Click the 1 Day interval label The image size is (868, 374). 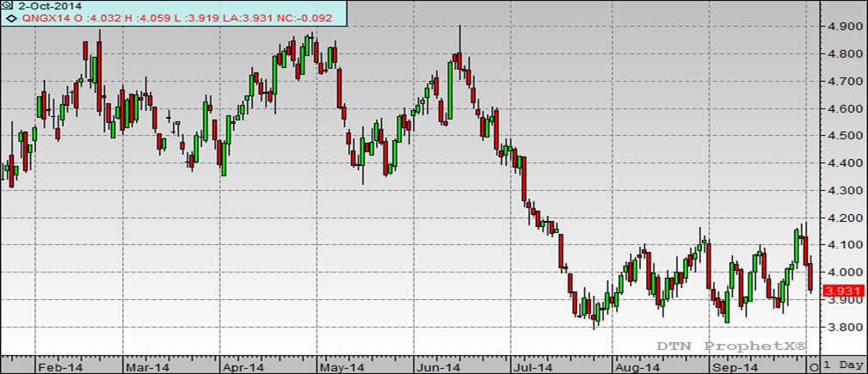844,365
